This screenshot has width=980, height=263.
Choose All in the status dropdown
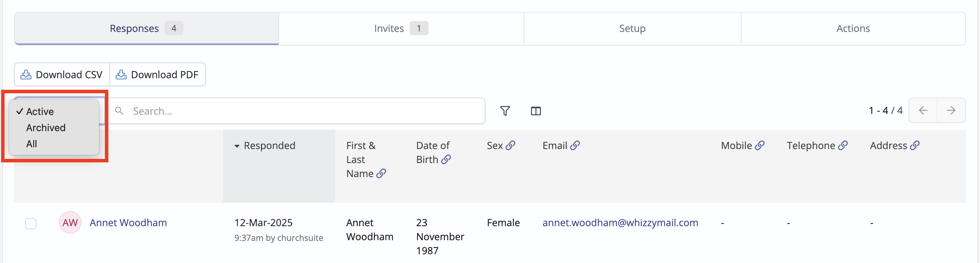(x=32, y=144)
